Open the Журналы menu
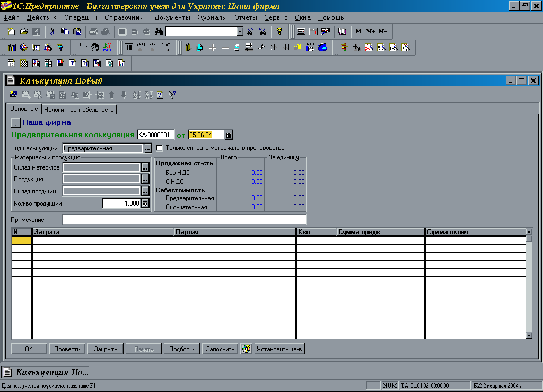Screen dimensions: 543x392 (212, 17)
